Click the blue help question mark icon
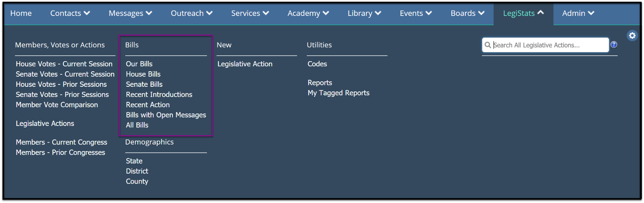 tap(614, 45)
